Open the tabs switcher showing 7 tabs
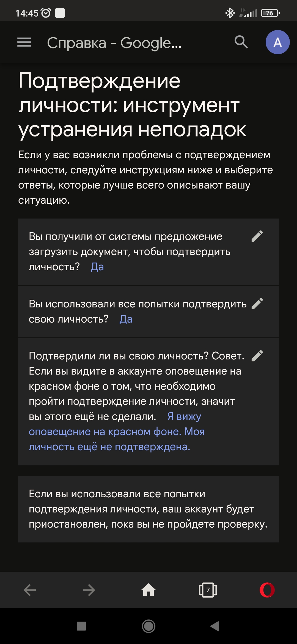297x644 pixels. coord(208,590)
